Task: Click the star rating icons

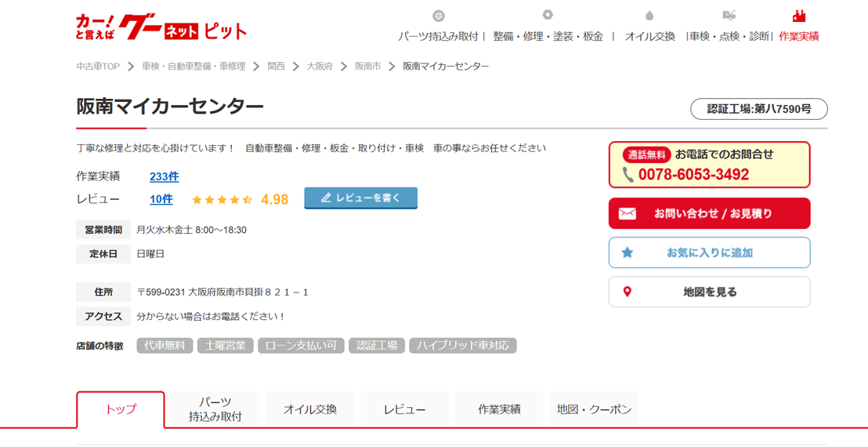Action: pos(222,200)
